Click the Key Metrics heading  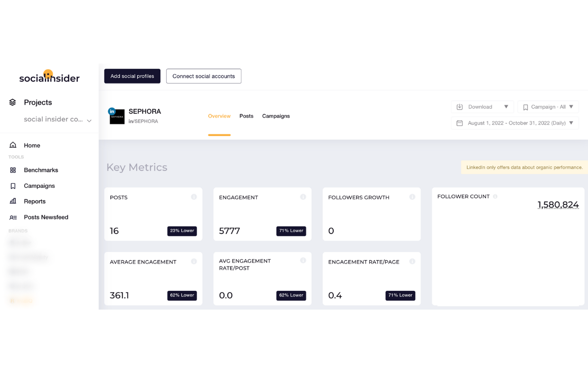[x=137, y=167]
